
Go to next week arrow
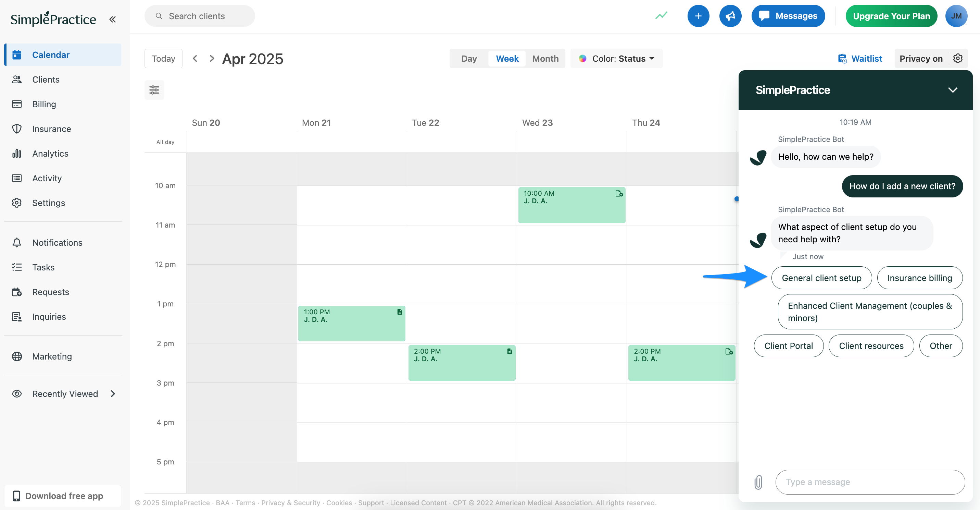pos(212,58)
